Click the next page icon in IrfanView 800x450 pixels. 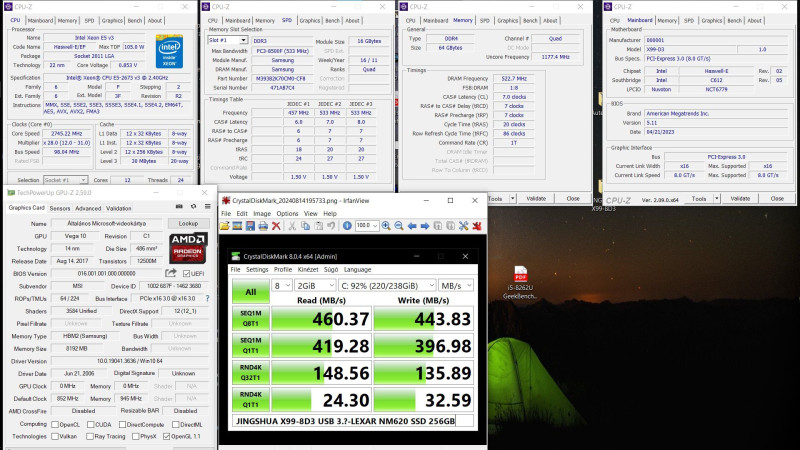(451, 226)
